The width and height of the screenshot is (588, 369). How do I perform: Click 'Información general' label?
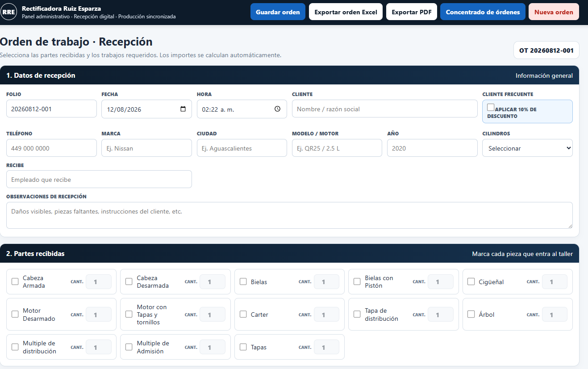click(x=544, y=75)
